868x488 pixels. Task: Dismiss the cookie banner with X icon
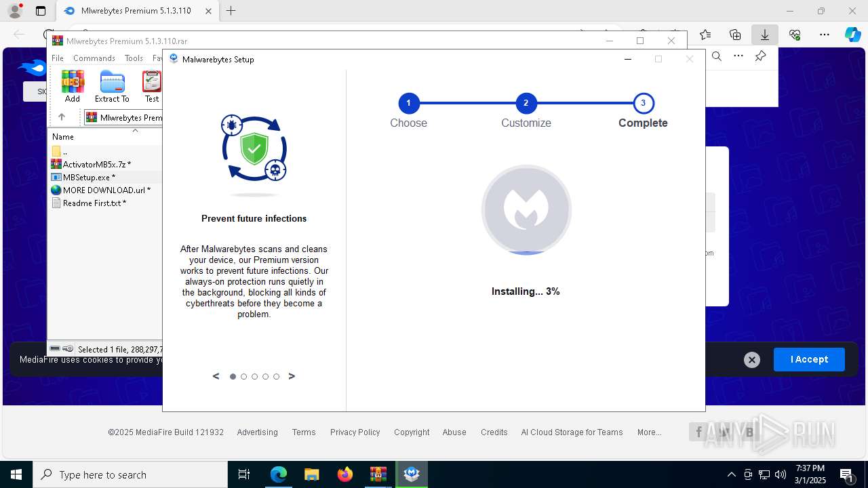click(x=751, y=360)
